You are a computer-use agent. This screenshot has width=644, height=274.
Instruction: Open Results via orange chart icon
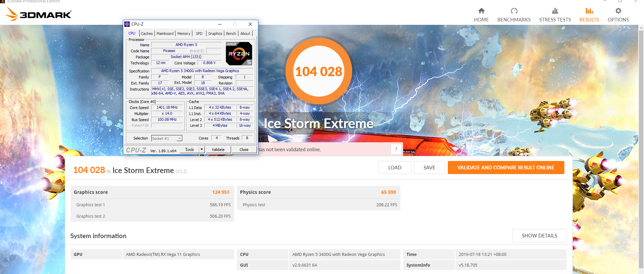589,11
